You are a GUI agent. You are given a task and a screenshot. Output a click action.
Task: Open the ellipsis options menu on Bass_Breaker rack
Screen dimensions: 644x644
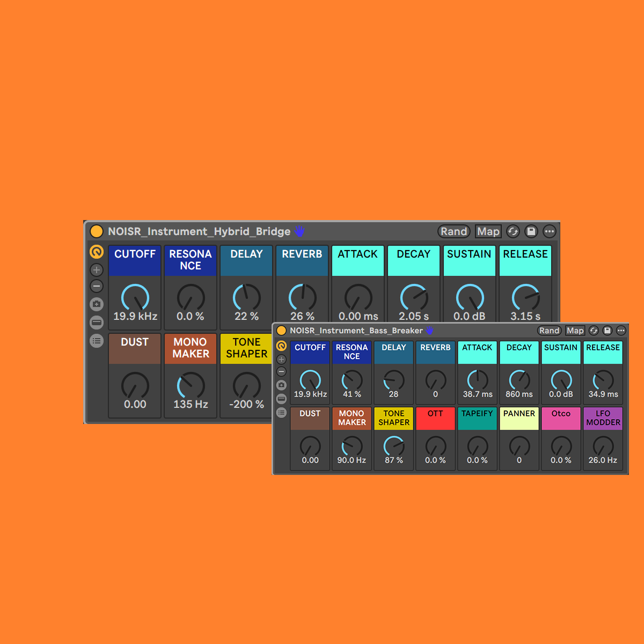621,331
